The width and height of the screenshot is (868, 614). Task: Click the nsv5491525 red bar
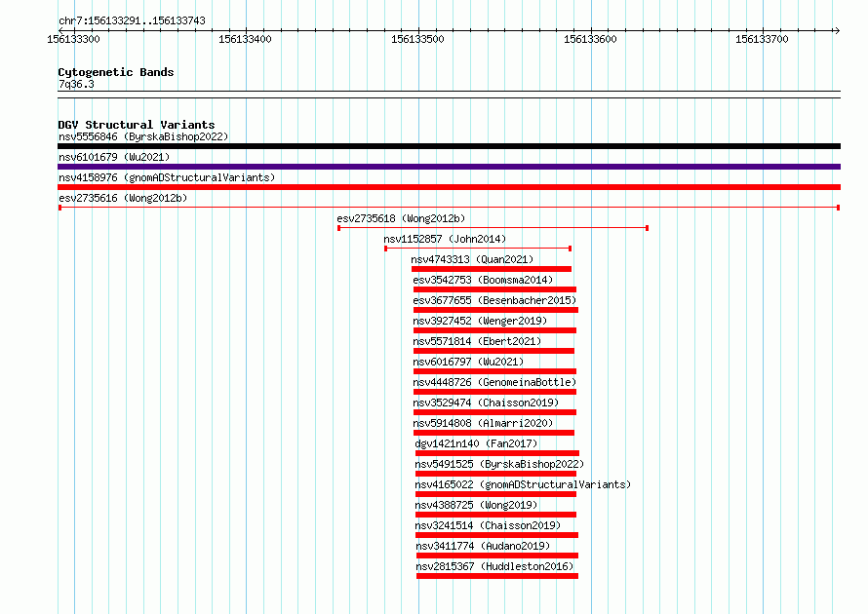tap(496, 474)
